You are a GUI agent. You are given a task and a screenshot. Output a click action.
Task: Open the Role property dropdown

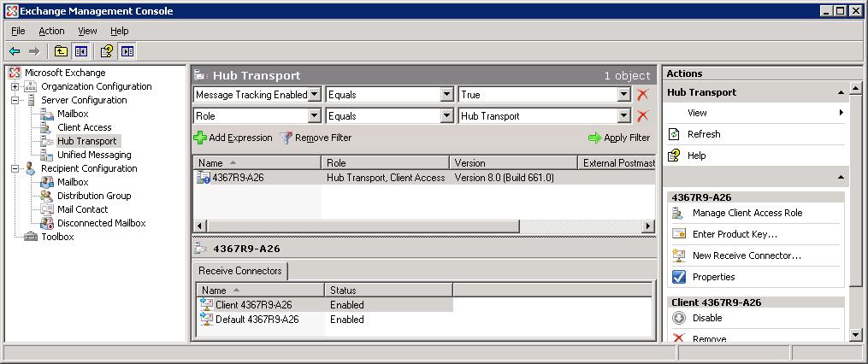pyautogui.click(x=315, y=116)
